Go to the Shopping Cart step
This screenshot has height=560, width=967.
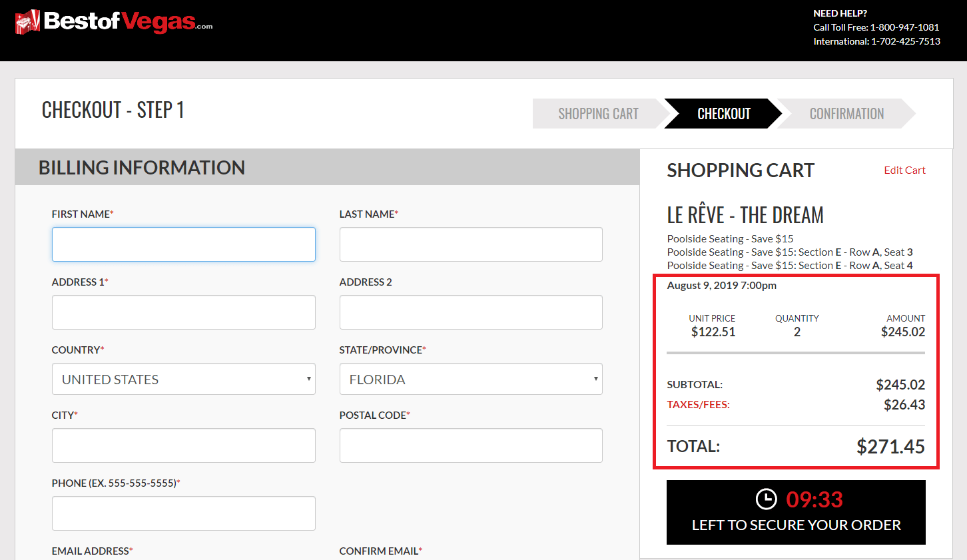(x=597, y=114)
